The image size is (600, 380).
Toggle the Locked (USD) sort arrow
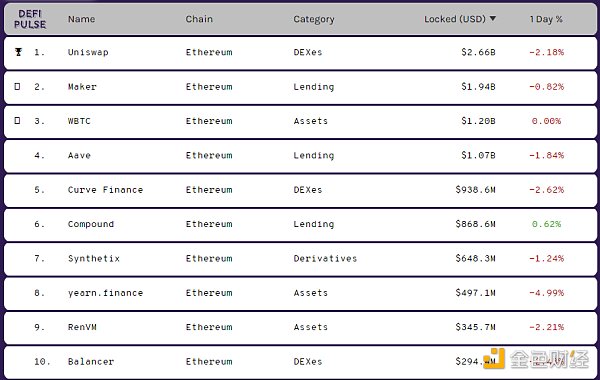[492, 18]
